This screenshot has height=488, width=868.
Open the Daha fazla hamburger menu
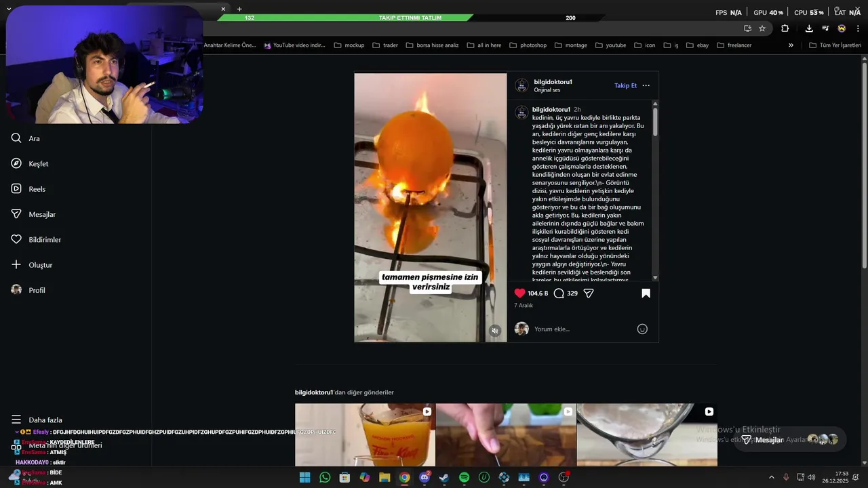[x=37, y=420]
